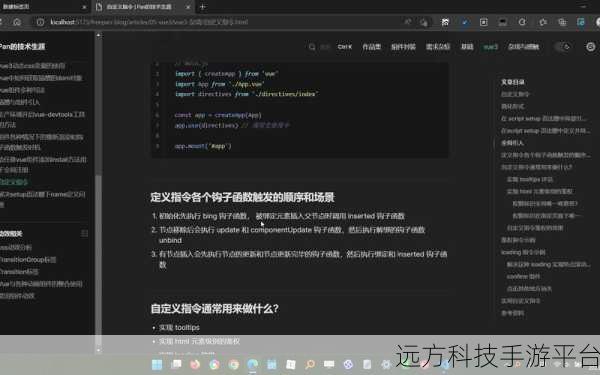
Task: Close the active Pan blog tab
Action: click(188, 7)
